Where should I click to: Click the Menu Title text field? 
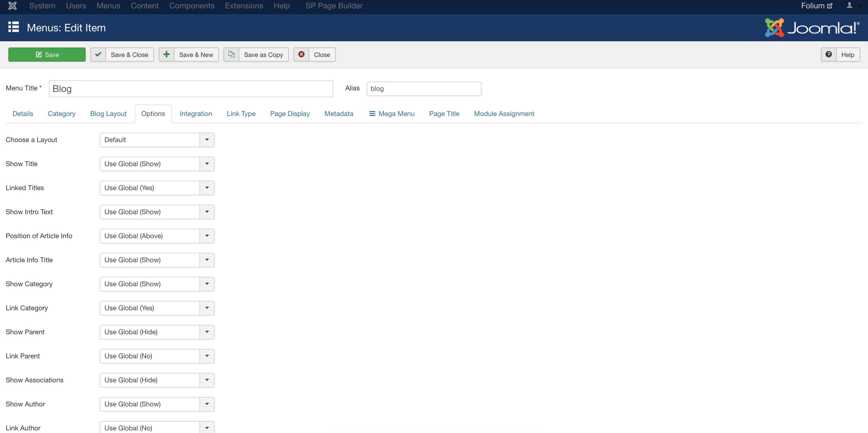tap(191, 89)
